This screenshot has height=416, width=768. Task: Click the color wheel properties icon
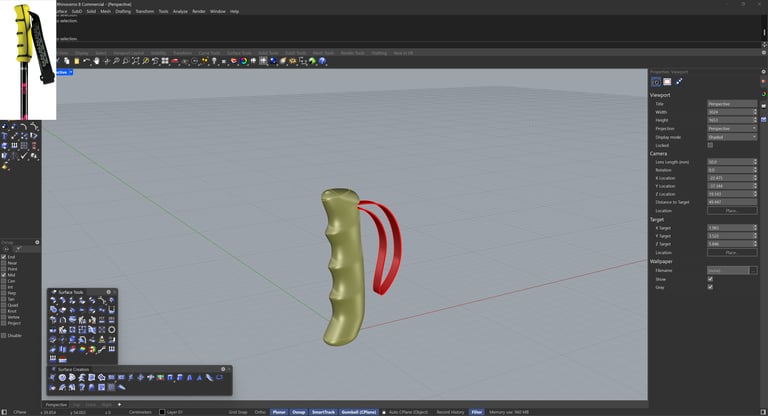243,61
